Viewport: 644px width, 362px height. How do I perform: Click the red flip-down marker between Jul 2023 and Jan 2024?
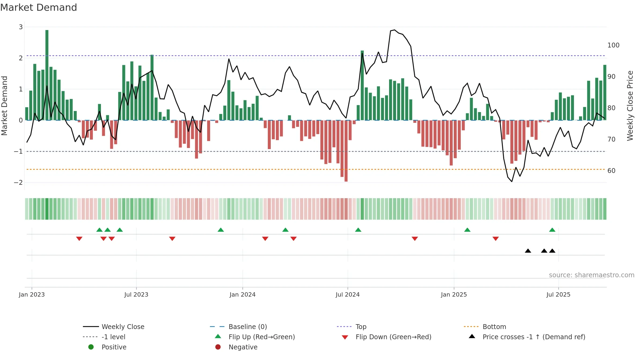172,239
